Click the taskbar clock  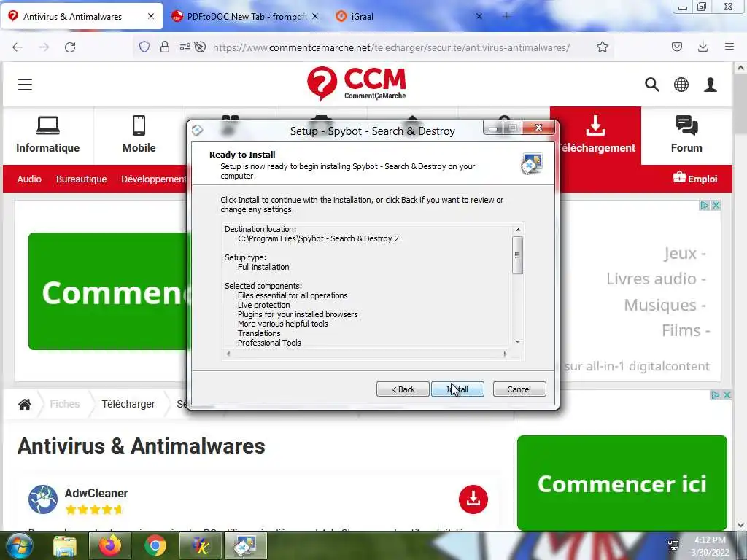tap(710, 546)
